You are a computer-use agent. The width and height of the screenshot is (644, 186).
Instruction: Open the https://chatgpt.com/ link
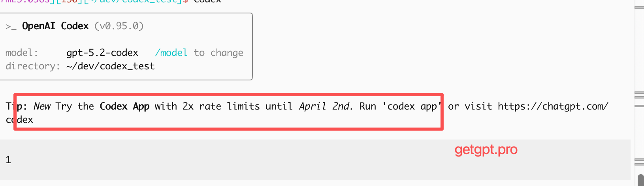[553, 106]
